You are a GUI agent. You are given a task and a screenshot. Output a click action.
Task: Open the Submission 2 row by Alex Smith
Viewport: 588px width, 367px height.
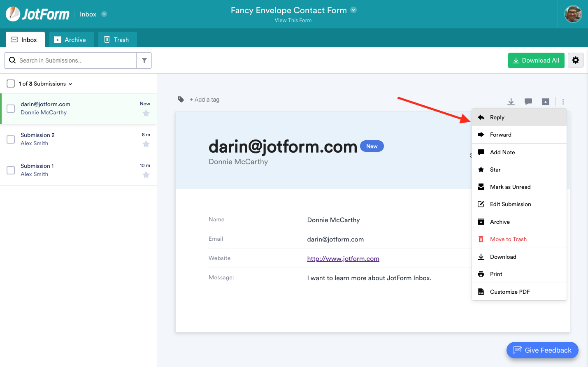(79, 139)
